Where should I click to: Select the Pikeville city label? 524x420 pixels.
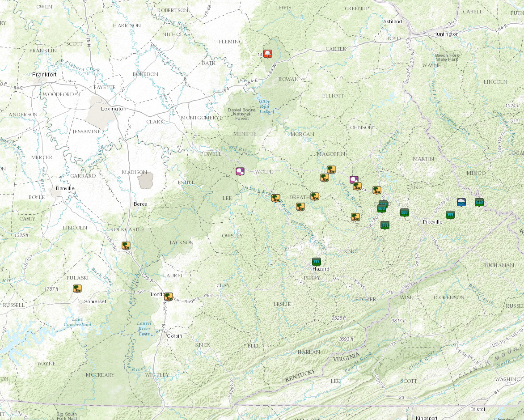coord(432,222)
